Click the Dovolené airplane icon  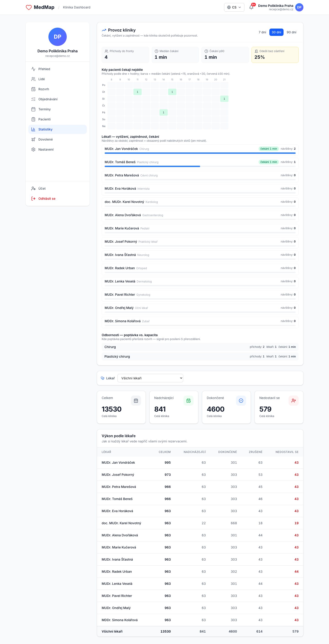(x=33, y=139)
